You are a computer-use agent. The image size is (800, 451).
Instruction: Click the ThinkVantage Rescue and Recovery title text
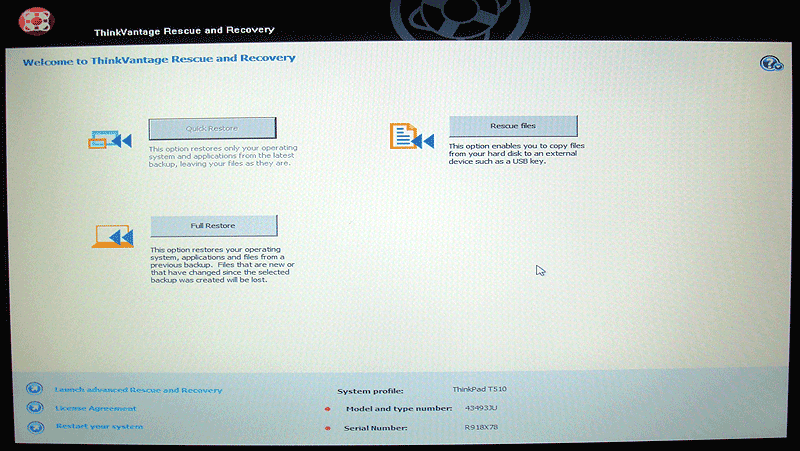click(184, 31)
